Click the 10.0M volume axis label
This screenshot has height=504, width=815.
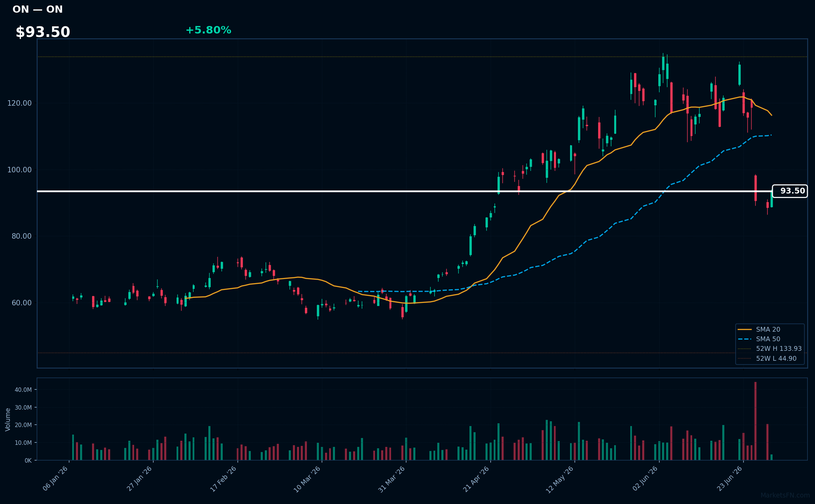point(23,443)
